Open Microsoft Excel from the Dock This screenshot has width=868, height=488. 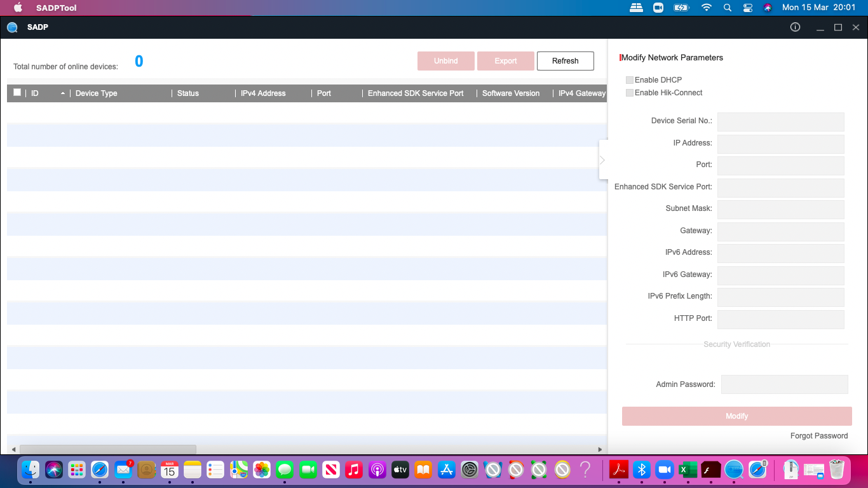click(687, 470)
